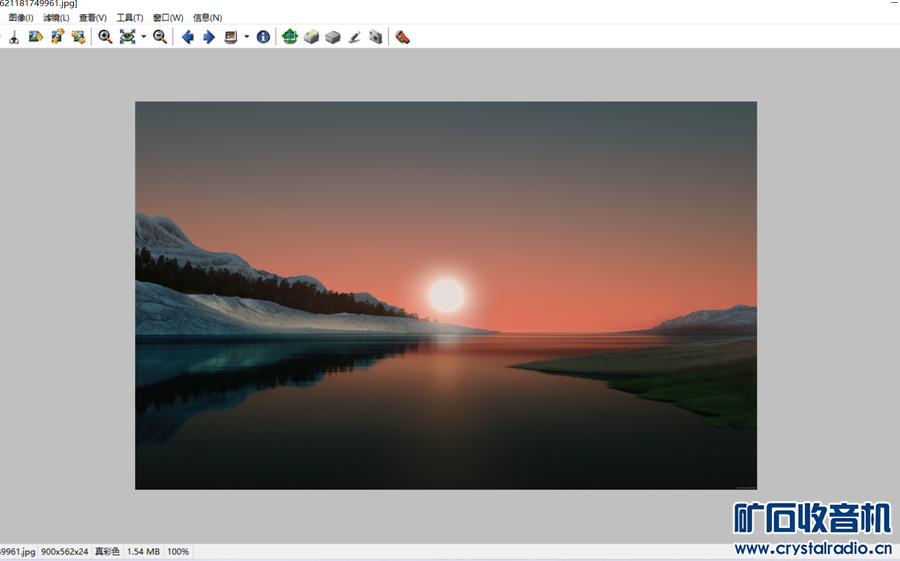Image resolution: width=900 pixels, height=561 pixels.
Task: Open the 图像(I) menu
Action: click(21, 18)
